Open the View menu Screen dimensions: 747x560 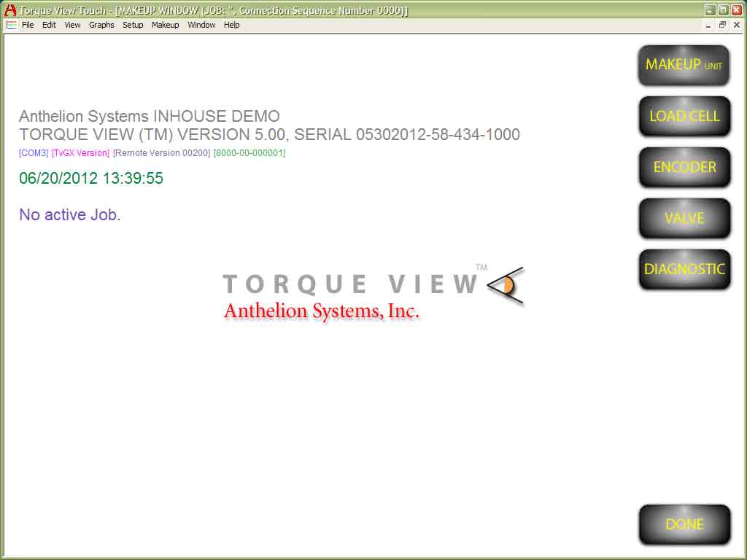72,25
